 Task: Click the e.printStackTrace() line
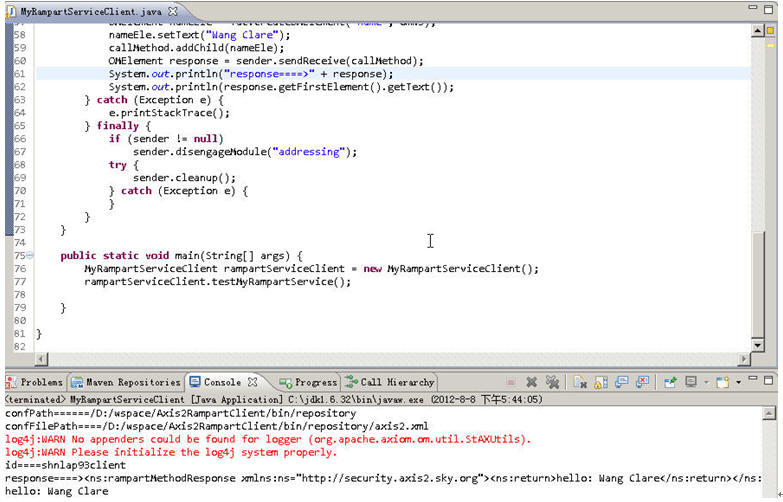coord(169,113)
